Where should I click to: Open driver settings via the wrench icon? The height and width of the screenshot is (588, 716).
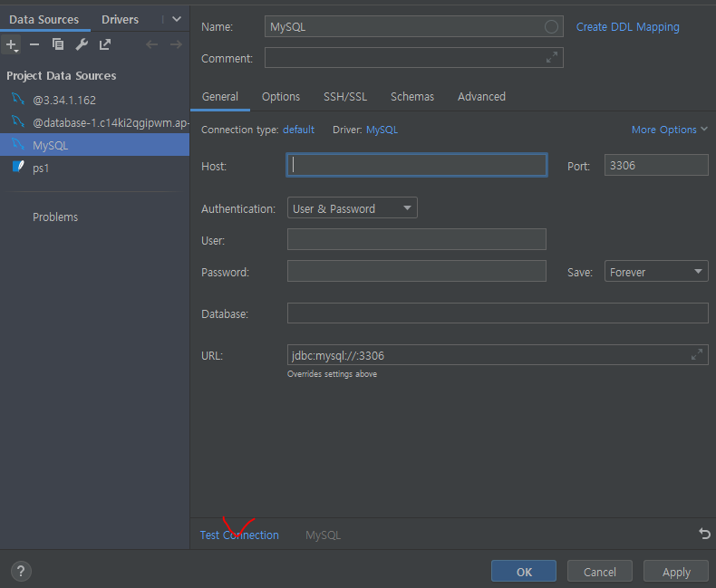coord(82,44)
